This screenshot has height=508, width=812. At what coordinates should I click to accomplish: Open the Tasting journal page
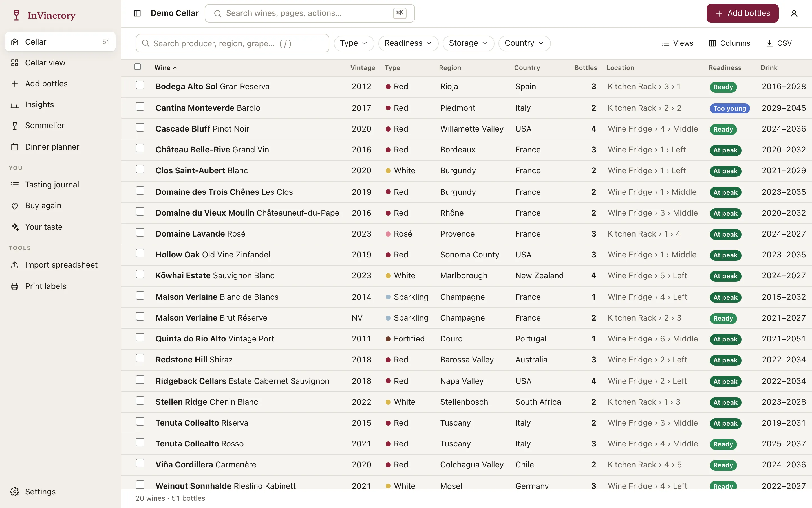(60, 185)
